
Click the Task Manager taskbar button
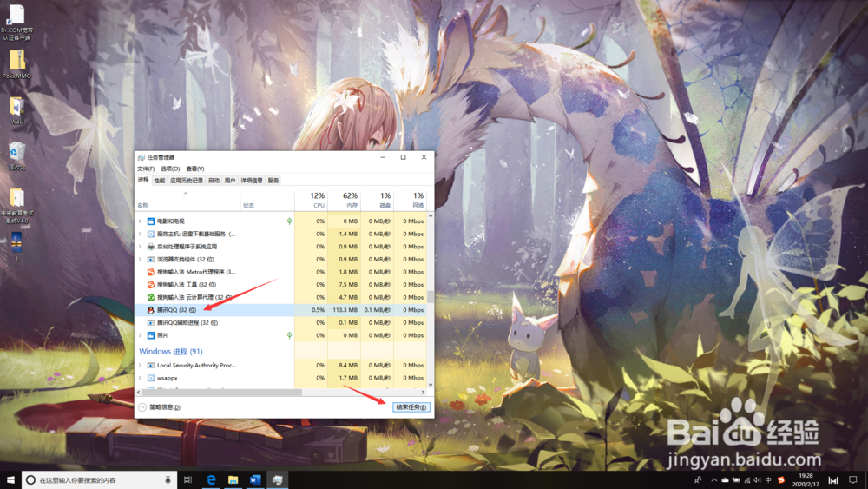278,480
